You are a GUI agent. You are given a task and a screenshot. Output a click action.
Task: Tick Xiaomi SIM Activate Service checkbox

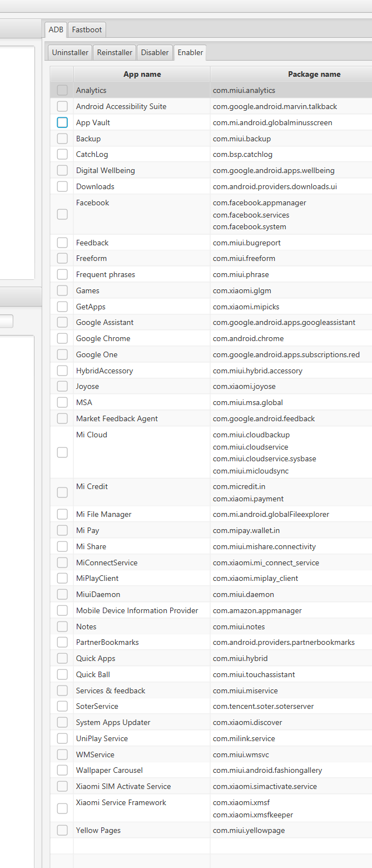tap(62, 786)
